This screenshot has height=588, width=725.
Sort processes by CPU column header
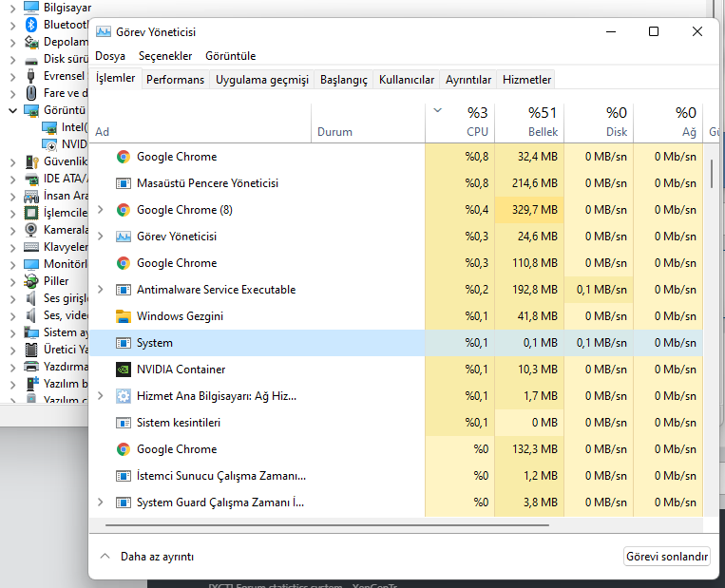[460, 123]
